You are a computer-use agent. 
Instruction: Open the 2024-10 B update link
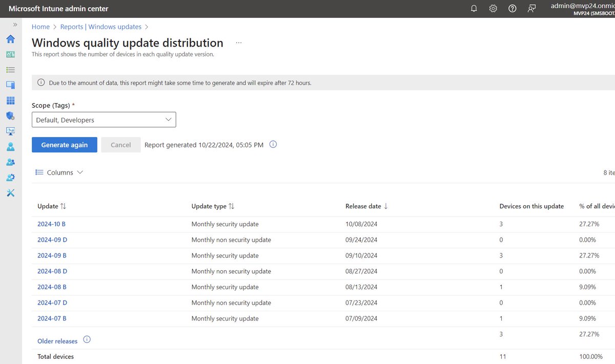52,224
